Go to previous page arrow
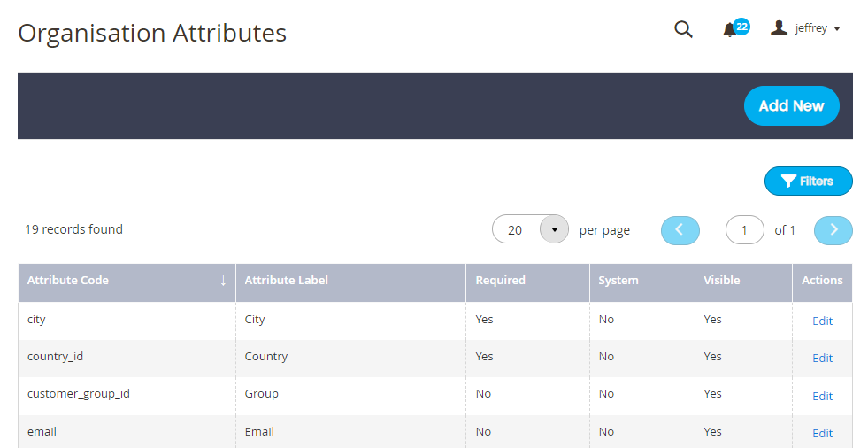This screenshot has width=868, height=448. pyautogui.click(x=680, y=230)
